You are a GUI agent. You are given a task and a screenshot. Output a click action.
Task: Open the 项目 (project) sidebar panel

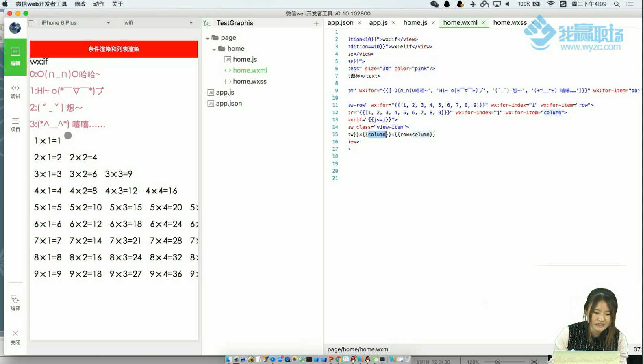point(15,125)
